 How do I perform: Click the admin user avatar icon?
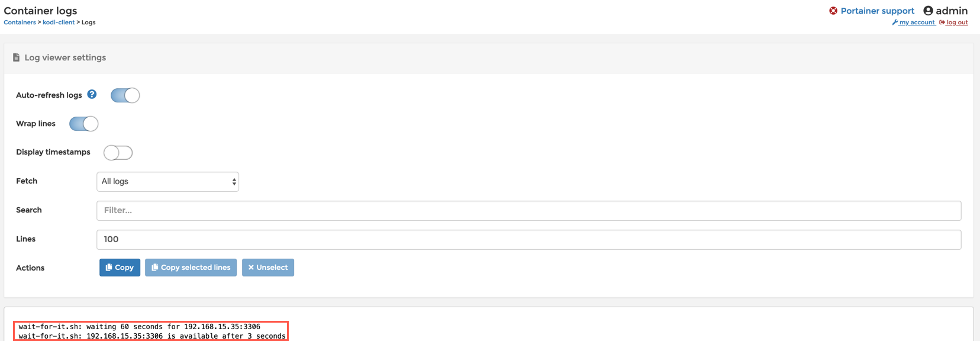(928, 11)
